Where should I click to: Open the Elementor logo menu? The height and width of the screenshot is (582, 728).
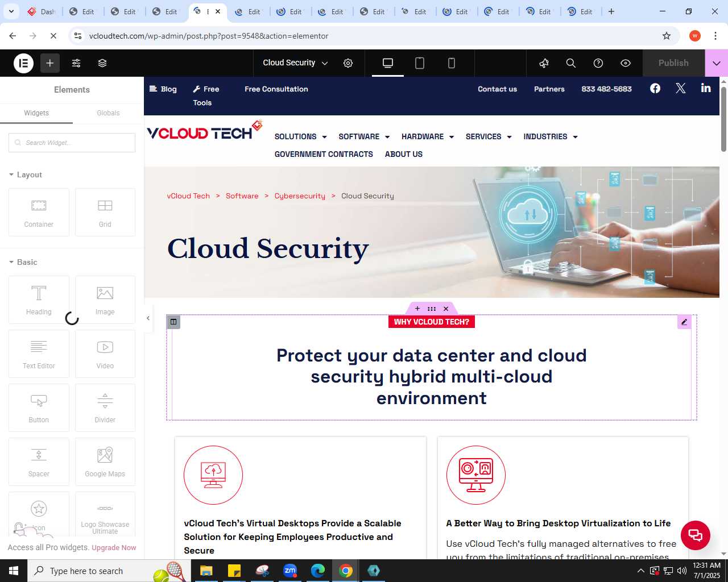tap(24, 63)
